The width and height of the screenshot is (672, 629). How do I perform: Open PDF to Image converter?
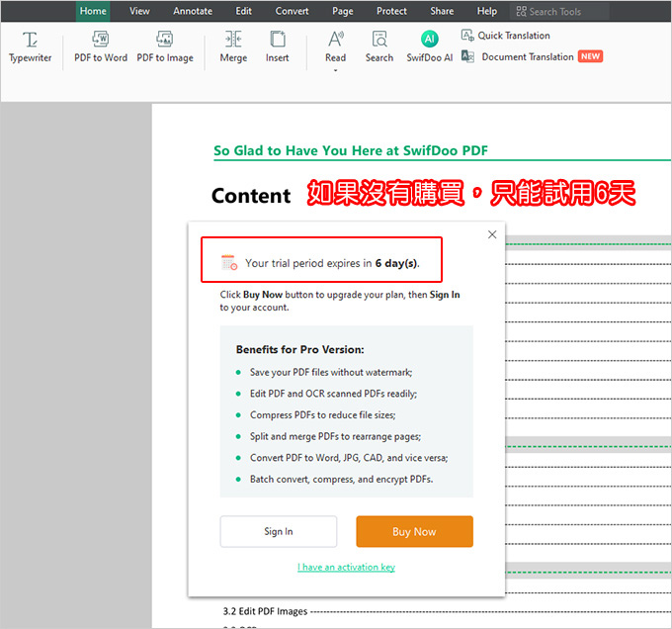[x=165, y=46]
